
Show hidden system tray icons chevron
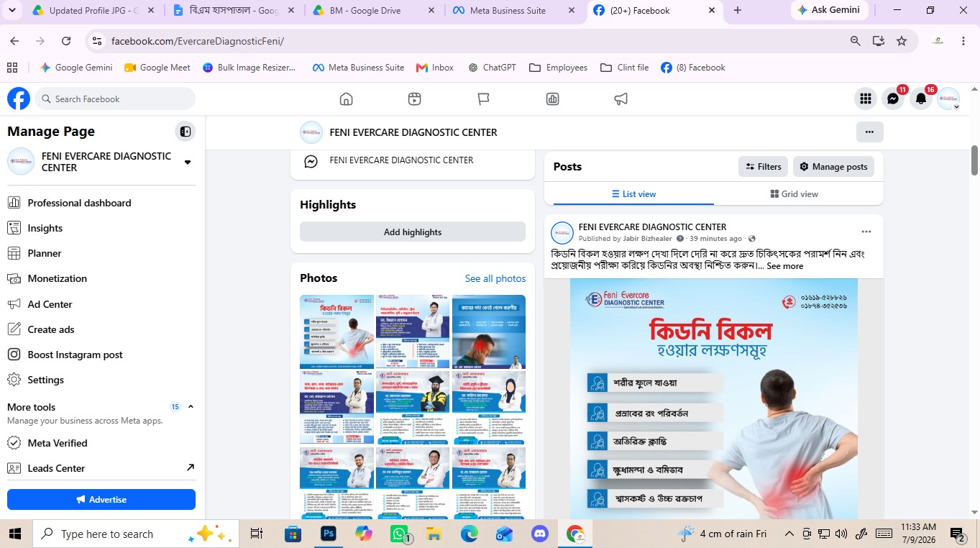[789, 534]
